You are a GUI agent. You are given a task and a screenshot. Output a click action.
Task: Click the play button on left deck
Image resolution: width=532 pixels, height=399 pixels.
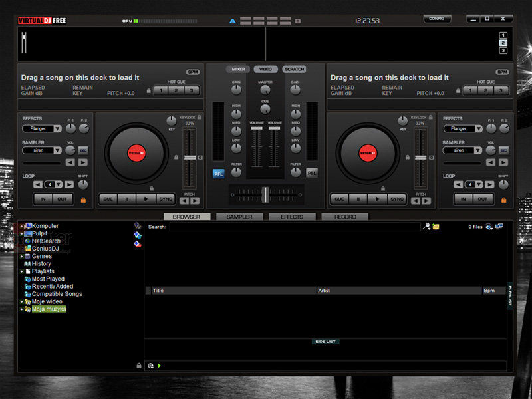(146, 199)
